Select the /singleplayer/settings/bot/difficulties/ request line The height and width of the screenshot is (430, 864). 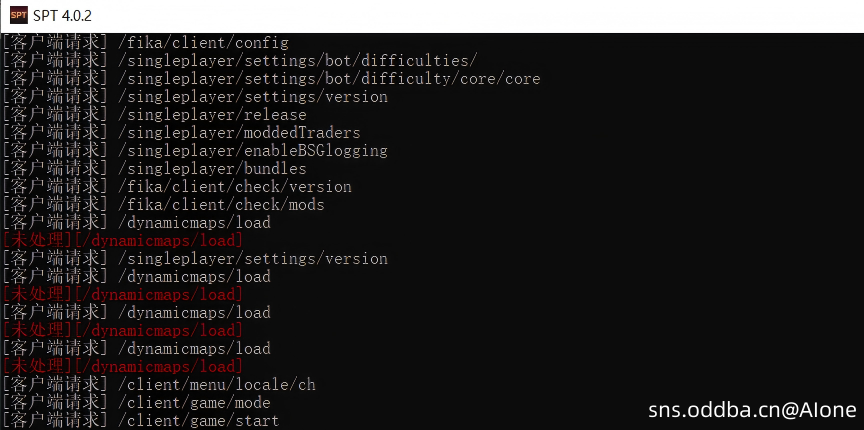pyautogui.click(x=297, y=61)
